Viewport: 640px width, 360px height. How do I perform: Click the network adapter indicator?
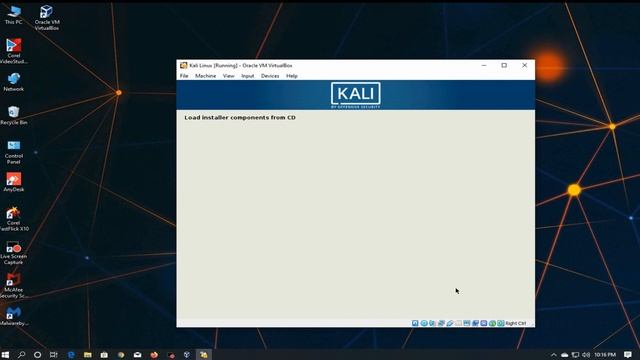coord(441,323)
